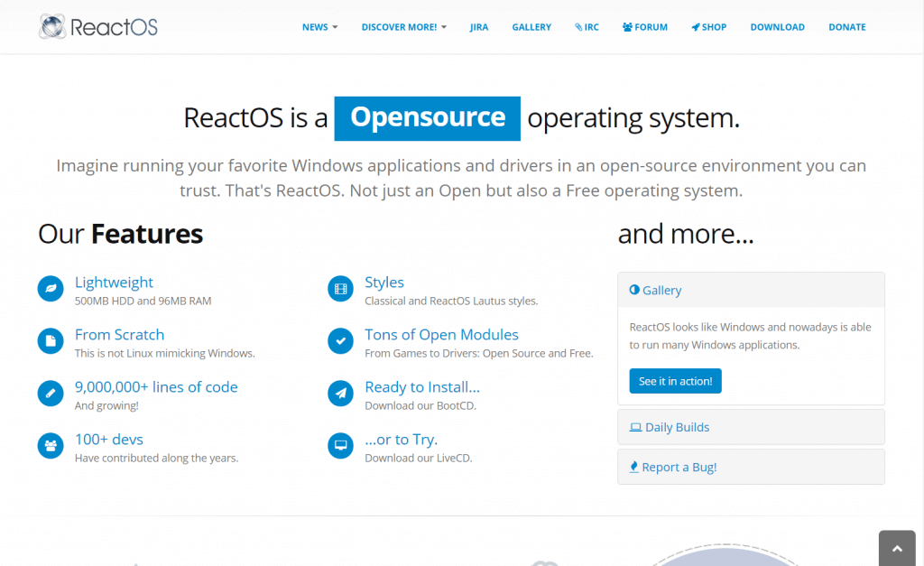Click the Ready to Install paper plane icon
Screen dimensions: 924x566
(340, 394)
